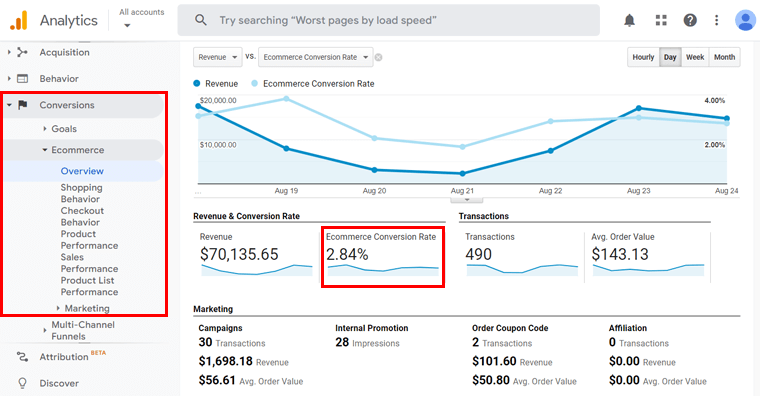Open the help question mark icon
The height and width of the screenshot is (396, 760).
(x=690, y=20)
